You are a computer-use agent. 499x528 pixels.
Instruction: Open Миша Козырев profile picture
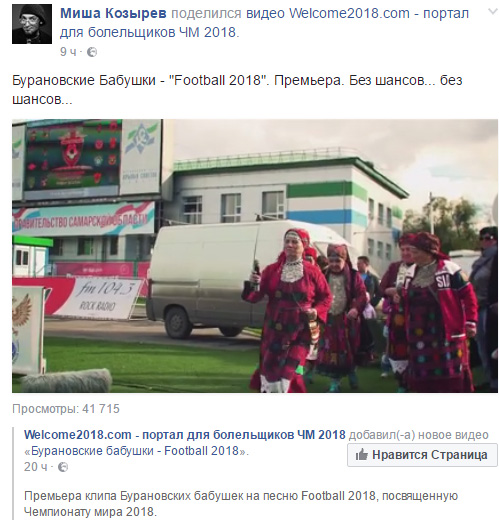32,24
